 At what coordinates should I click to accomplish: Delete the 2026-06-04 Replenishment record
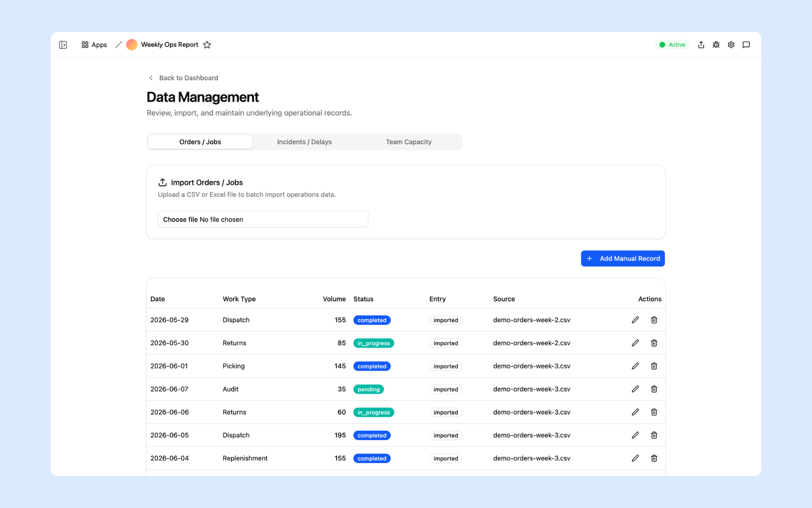[x=654, y=458]
